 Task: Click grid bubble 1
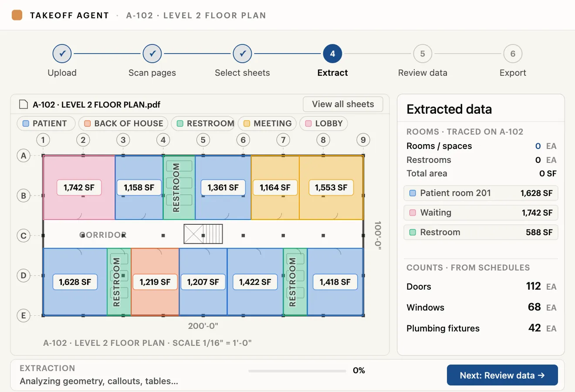click(x=43, y=140)
